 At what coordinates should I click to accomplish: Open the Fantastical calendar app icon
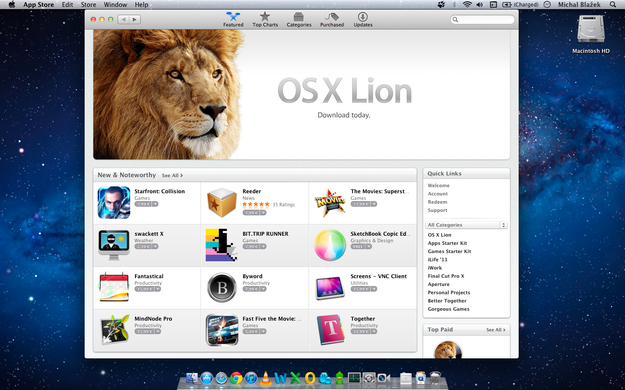tap(114, 288)
